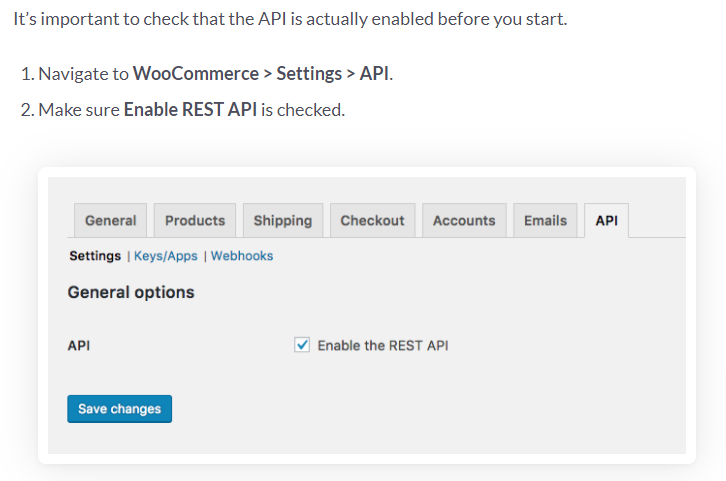The height and width of the screenshot is (481, 726).
Task: Click the 'Enable the REST API' label text
Action: [x=383, y=346]
